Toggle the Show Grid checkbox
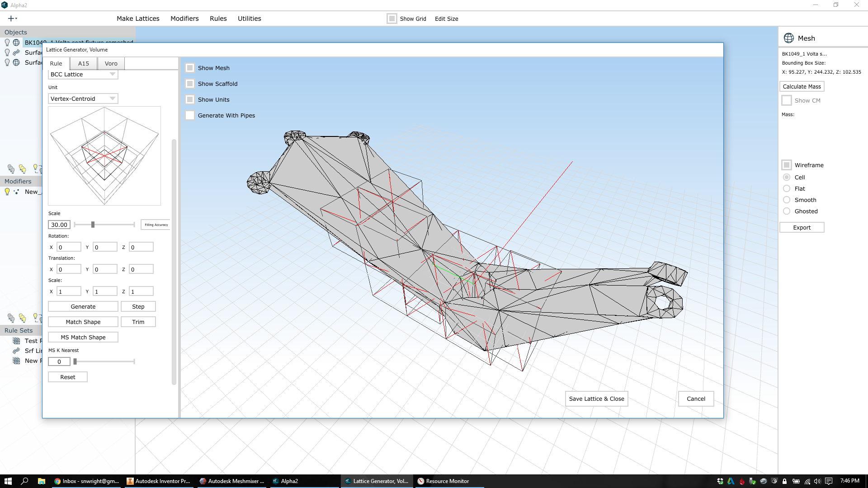This screenshot has height=488, width=868. click(x=392, y=19)
